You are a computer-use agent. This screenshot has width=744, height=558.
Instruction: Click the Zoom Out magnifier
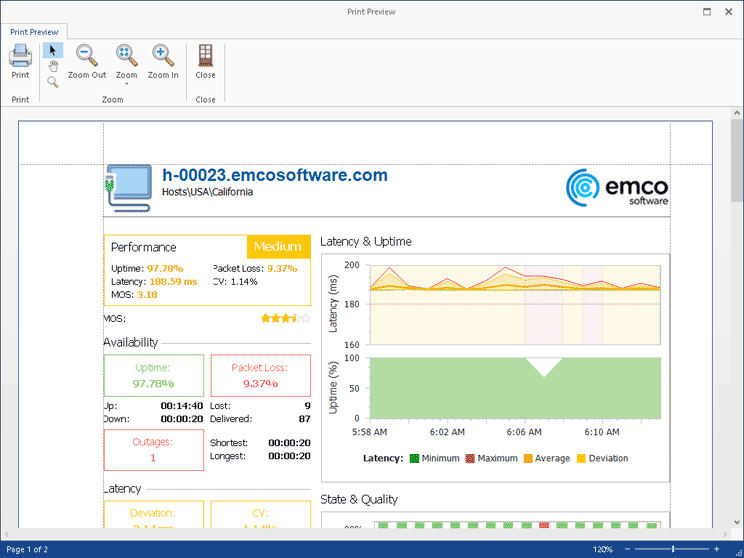tap(87, 56)
